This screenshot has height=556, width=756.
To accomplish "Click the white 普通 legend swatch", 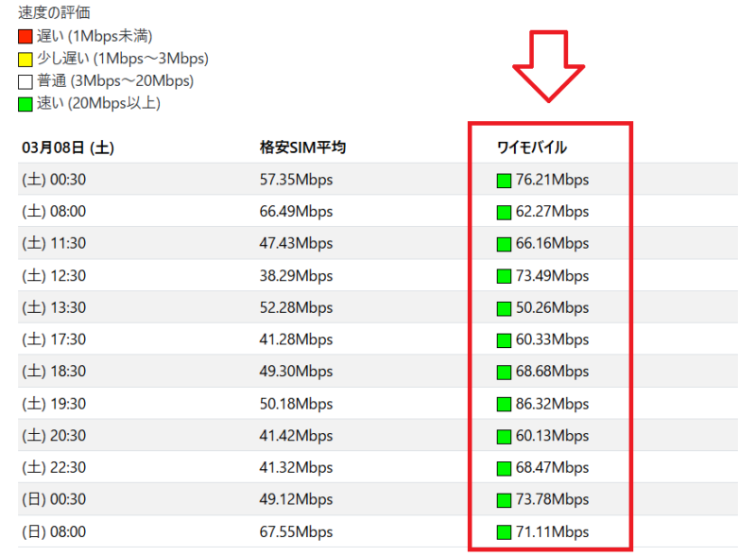I will click(x=26, y=81).
